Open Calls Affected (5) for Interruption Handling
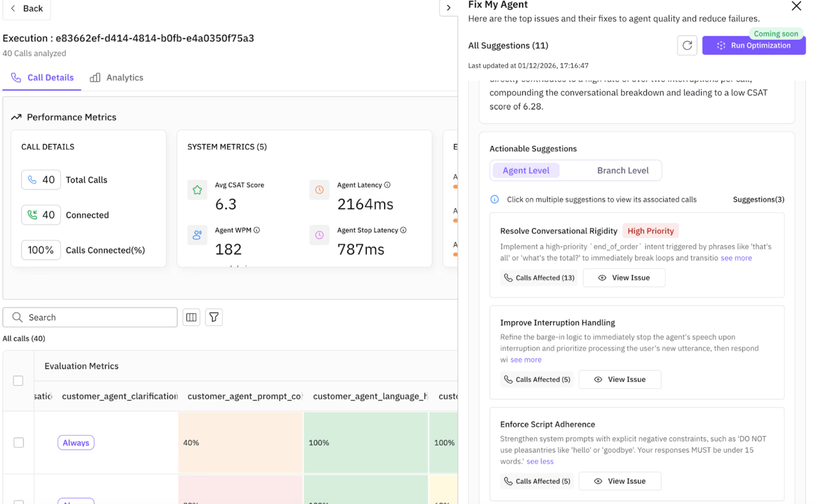The height and width of the screenshot is (504, 815). click(x=537, y=379)
